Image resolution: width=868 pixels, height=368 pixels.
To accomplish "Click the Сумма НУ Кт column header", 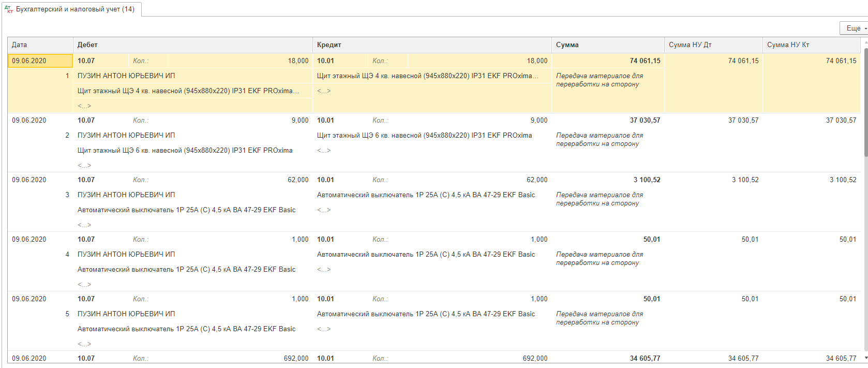I will tap(811, 45).
